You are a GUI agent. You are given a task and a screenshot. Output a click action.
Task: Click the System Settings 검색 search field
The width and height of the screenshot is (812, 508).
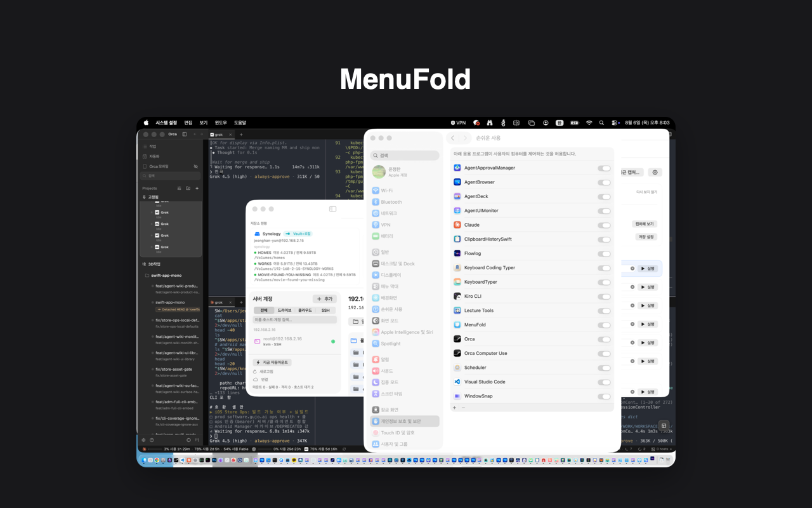[x=405, y=155]
